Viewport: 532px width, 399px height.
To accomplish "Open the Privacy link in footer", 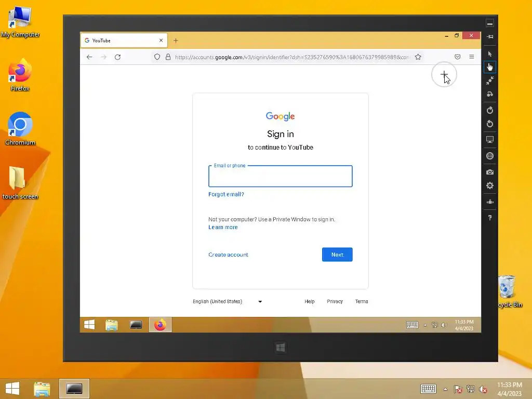I will pos(335,301).
